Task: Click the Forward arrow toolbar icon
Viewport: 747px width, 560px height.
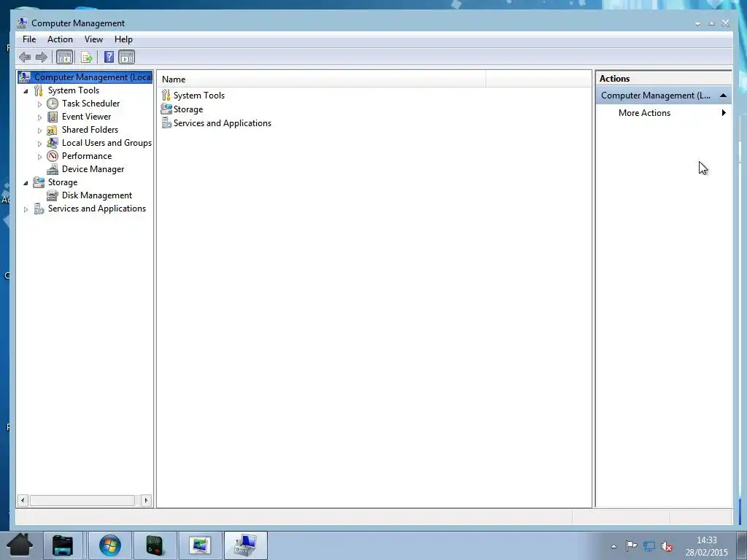Action: (42, 58)
